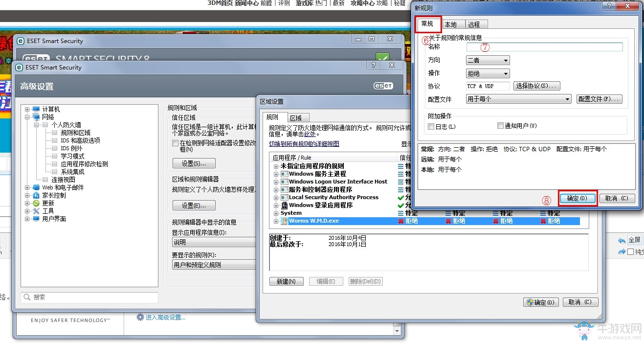The image size is (644, 343).
Task: Select 学习模式 in the settings tree
Action: point(72,156)
